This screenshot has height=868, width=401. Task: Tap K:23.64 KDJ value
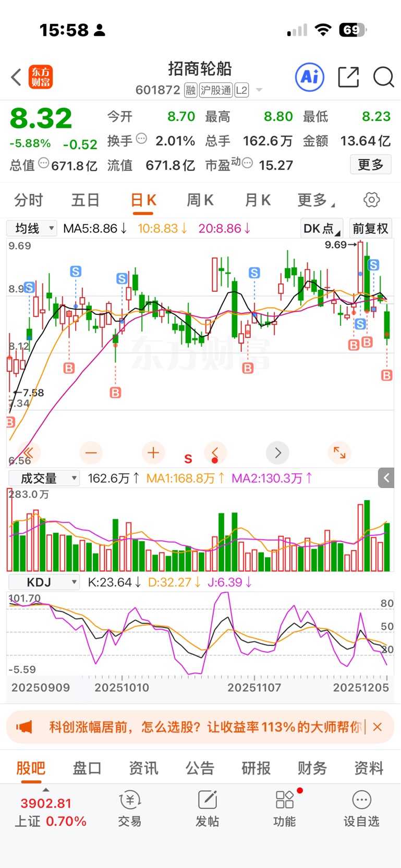click(x=114, y=582)
